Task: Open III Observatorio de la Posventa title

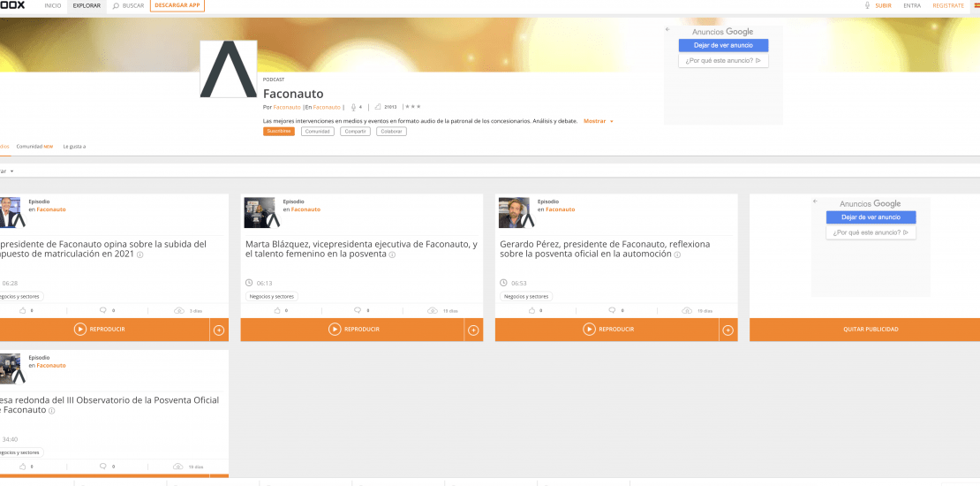Action: tap(109, 405)
